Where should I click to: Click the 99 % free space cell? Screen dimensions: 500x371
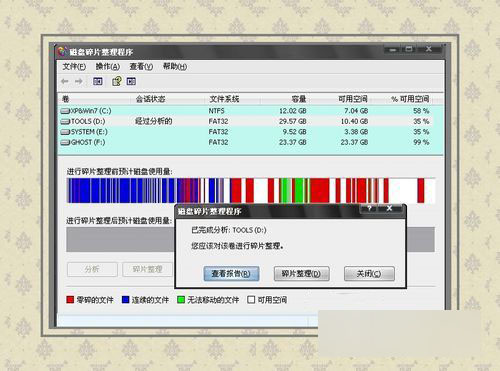421,143
